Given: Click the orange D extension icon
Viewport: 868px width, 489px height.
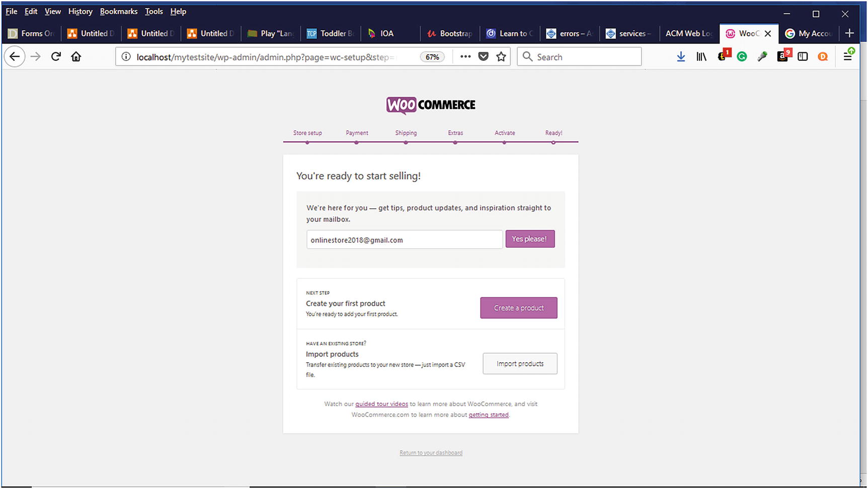Looking at the screenshot, I should (x=823, y=57).
